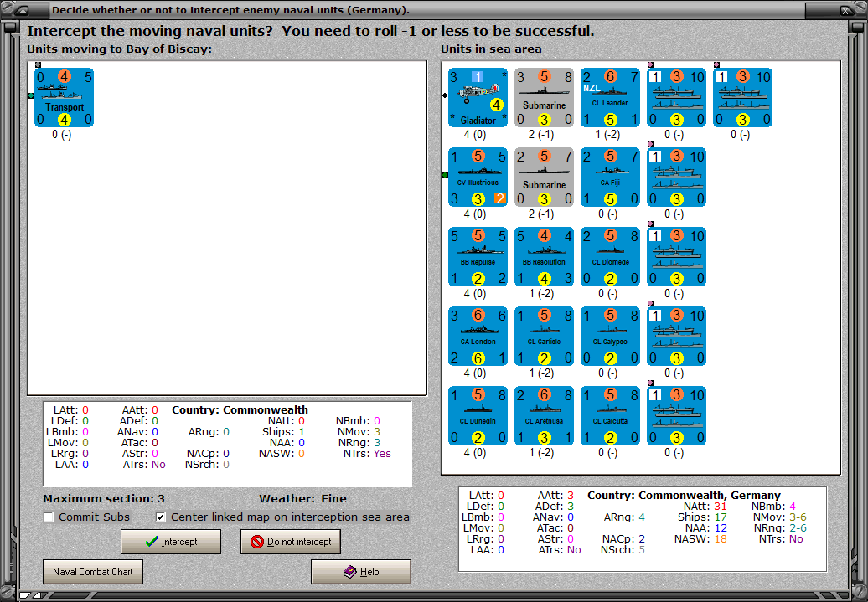
Task: Click the CL Arethusa cruiser counter
Action: click(x=544, y=416)
